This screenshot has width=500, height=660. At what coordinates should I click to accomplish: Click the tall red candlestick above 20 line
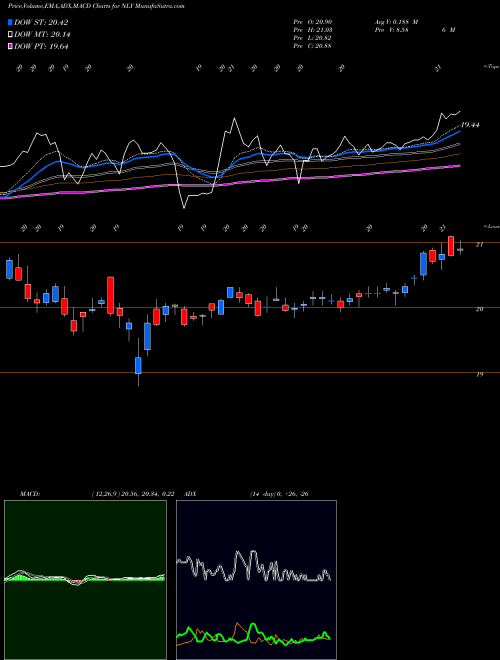point(110,295)
